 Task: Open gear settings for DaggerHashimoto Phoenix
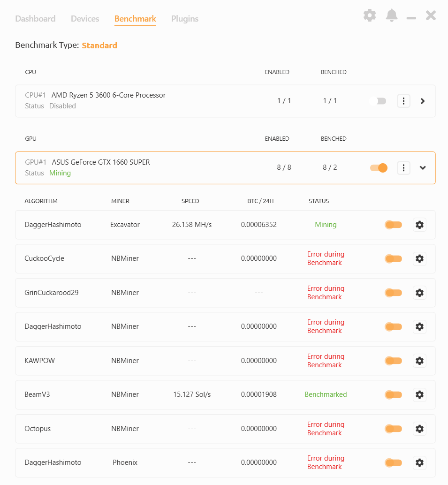[x=419, y=463]
